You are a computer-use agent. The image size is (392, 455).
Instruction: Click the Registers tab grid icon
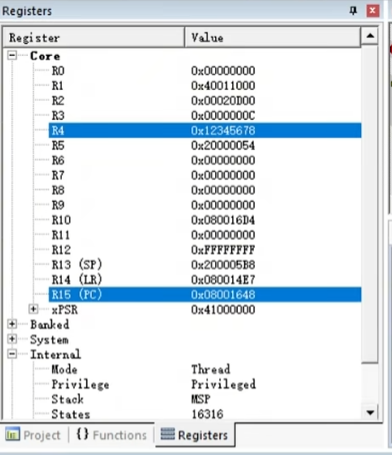click(168, 434)
